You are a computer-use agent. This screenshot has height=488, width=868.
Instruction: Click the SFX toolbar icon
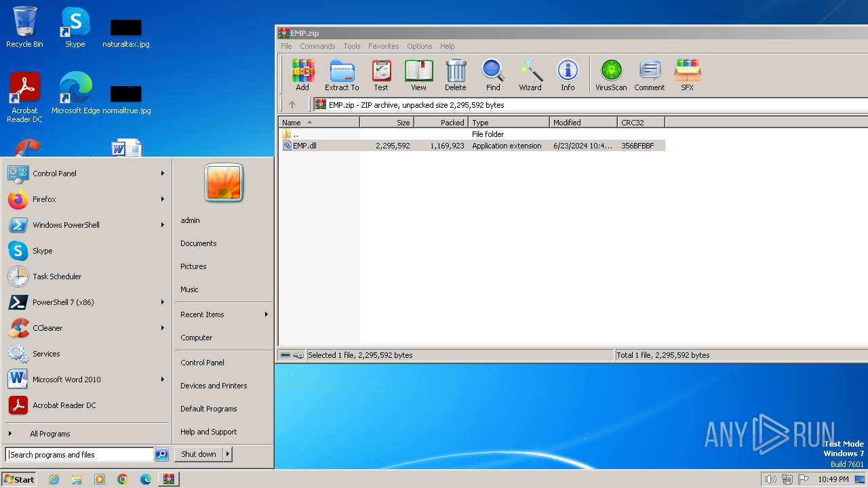tap(687, 75)
